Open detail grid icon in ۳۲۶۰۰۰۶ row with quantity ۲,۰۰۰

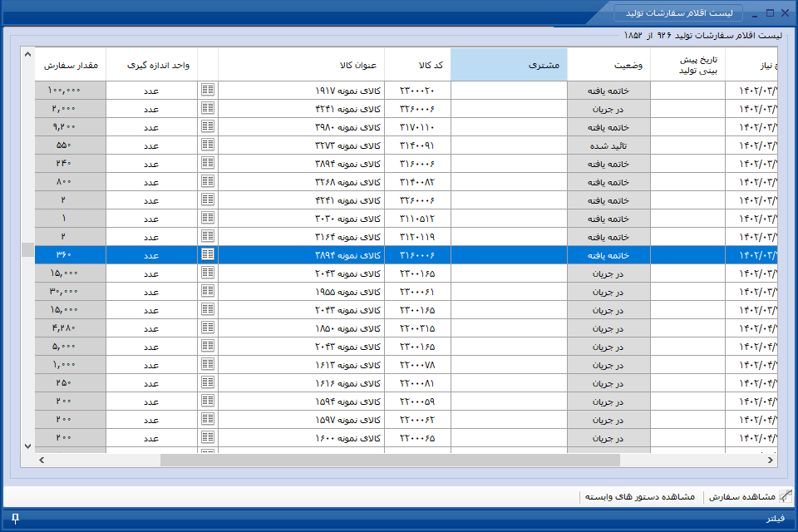tap(208, 108)
